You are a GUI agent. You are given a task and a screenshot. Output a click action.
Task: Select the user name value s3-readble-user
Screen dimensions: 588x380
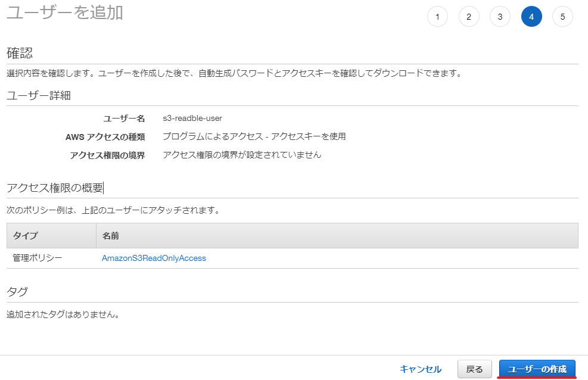coord(192,119)
